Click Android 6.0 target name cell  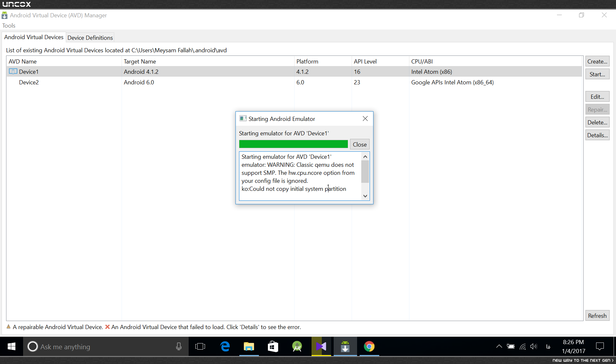[x=139, y=82]
